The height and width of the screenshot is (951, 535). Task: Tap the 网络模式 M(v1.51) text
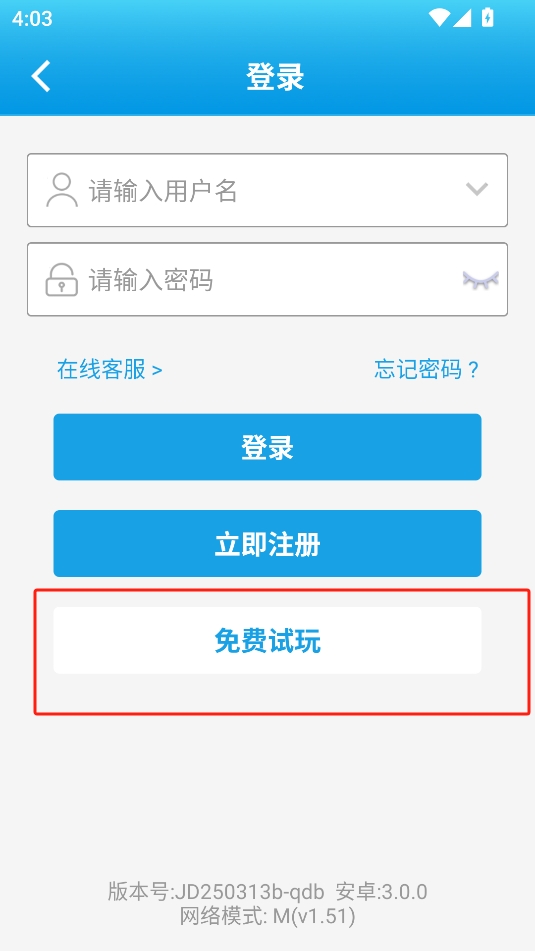click(x=268, y=916)
